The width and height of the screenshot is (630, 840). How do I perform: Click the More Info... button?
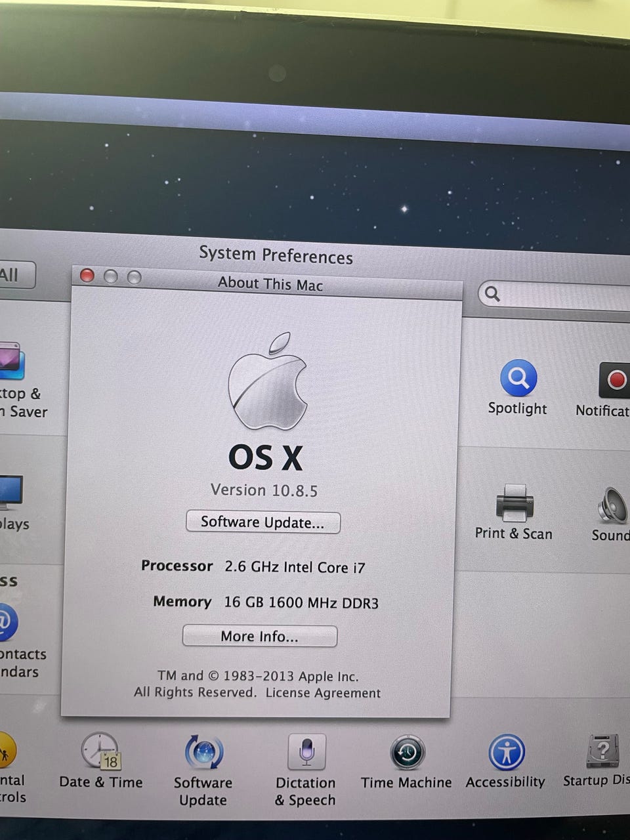(260, 636)
